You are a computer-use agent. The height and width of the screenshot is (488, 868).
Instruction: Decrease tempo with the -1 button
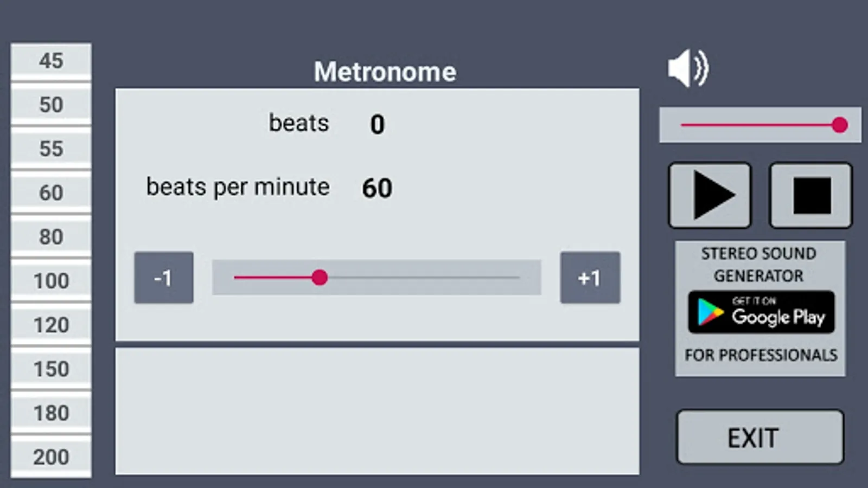(164, 278)
